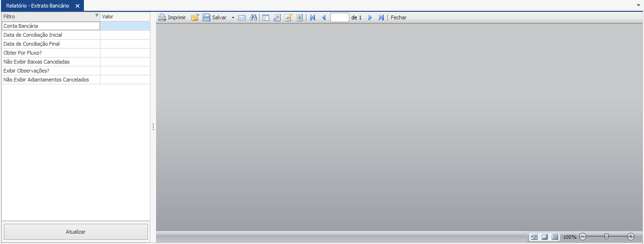Screen dimensions: 644x244
Task: Send report via email envelope icon
Action: click(242, 17)
